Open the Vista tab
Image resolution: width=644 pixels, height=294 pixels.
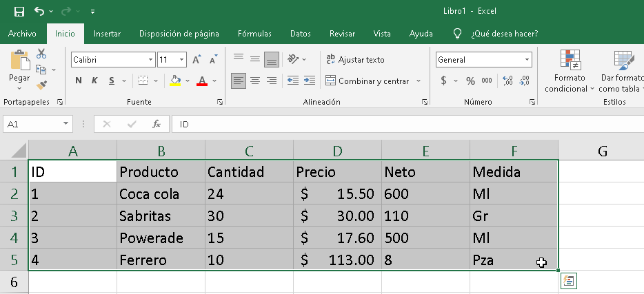click(382, 34)
